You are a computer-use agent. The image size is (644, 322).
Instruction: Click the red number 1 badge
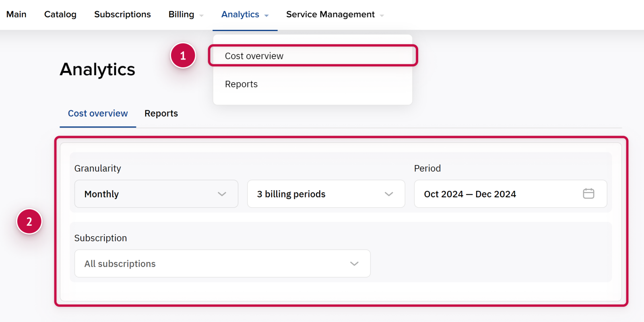183,56
